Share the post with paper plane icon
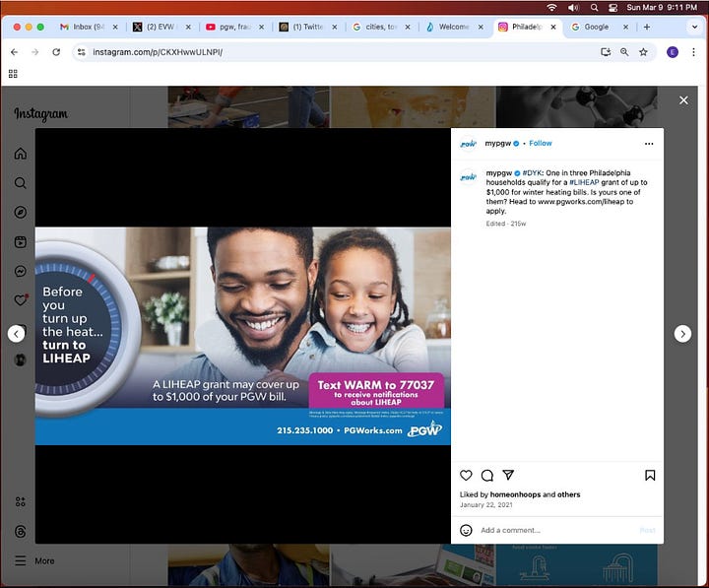 509,475
